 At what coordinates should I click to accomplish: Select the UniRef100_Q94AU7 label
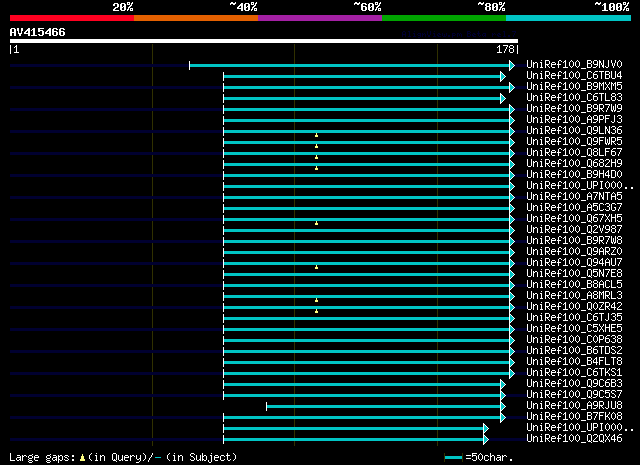(x=574, y=263)
